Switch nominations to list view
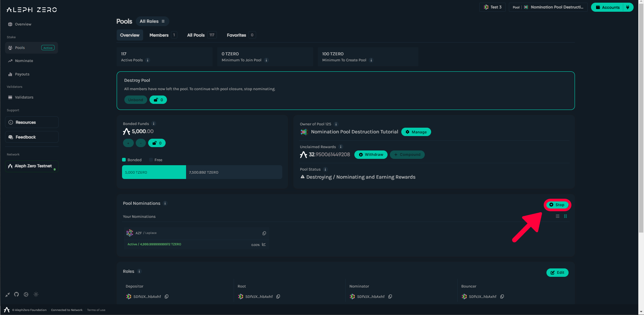644x315 pixels. 558,216
